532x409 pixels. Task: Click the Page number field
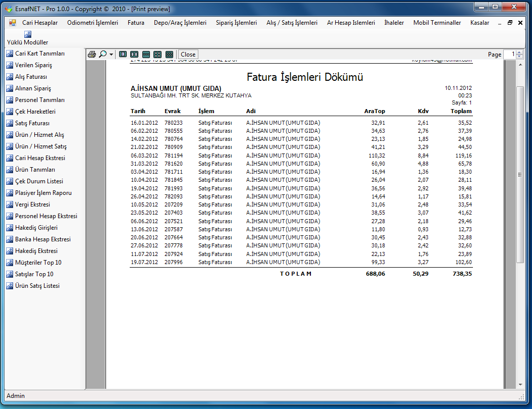(x=510, y=55)
